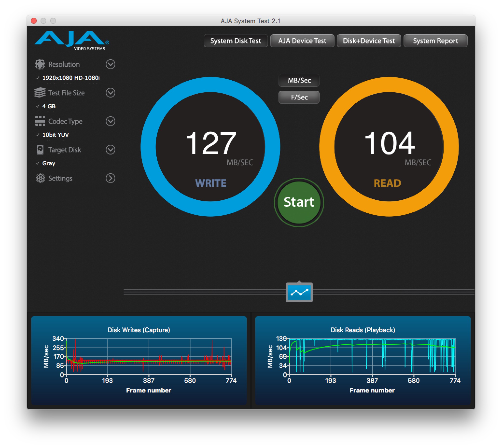The image size is (502, 448).
Task: Expand the Resolution dropdown arrow
Action: click(x=111, y=64)
